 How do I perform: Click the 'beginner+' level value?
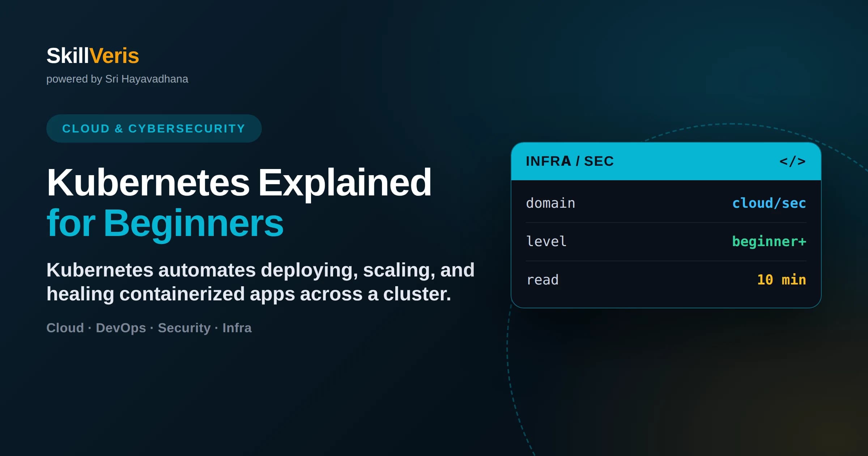click(769, 241)
